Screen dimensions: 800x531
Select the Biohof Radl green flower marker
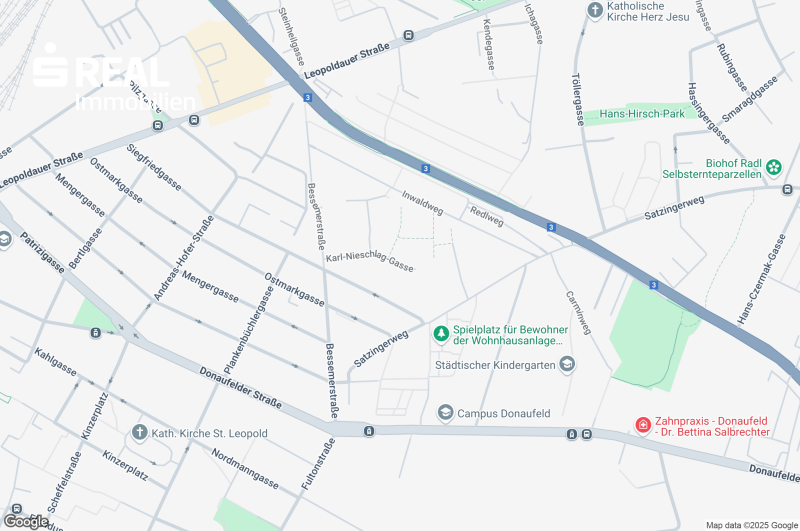773,167
